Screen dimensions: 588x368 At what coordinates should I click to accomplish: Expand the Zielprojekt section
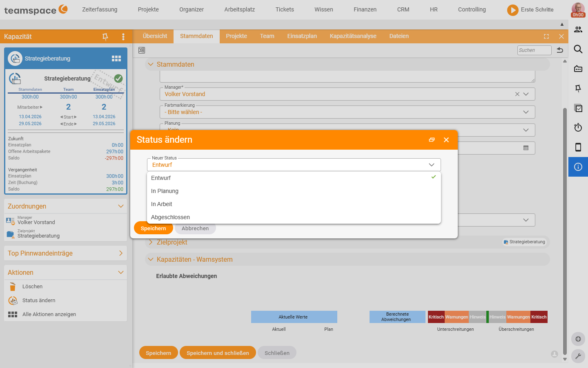[151, 242]
